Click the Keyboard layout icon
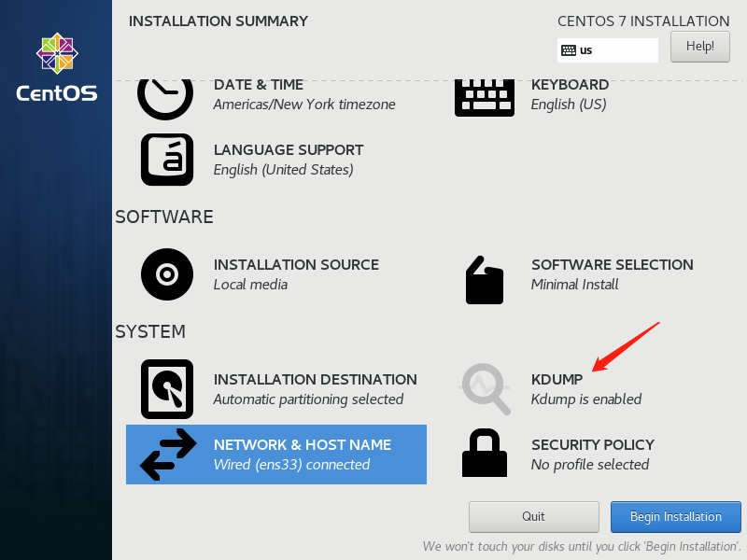747x560 pixels. tap(485, 98)
